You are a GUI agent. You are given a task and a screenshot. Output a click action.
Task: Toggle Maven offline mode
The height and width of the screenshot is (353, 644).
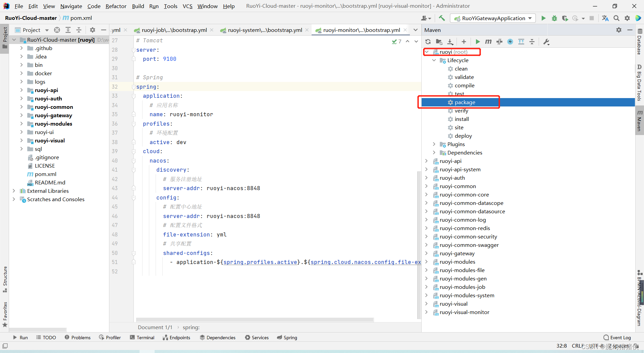[499, 42]
